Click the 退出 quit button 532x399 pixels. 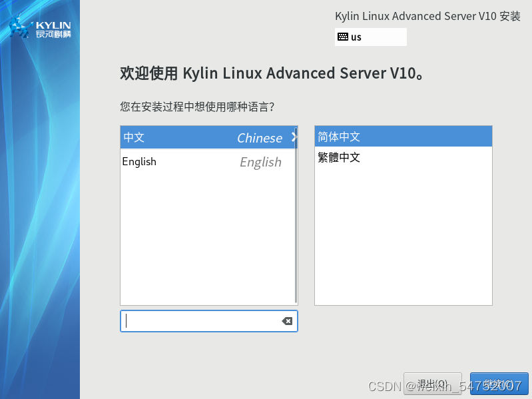[432, 384]
